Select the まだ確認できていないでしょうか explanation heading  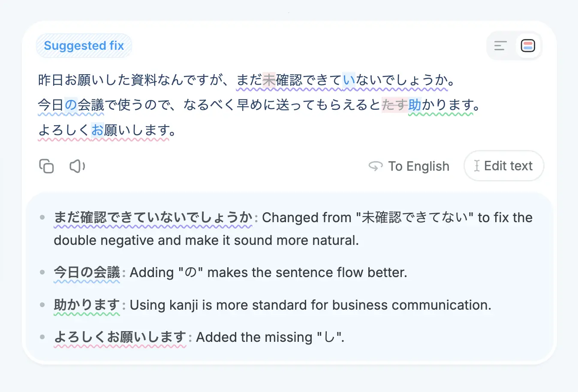[x=153, y=217]
